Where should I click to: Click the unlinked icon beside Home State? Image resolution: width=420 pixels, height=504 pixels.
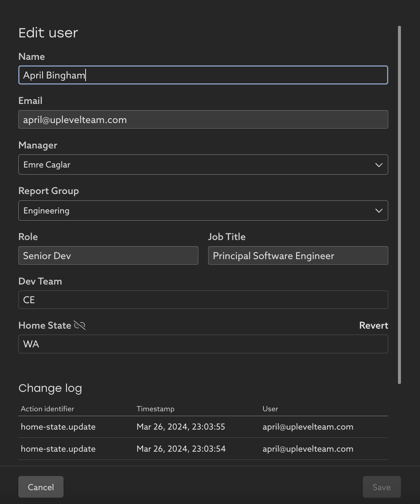coord(80,325)
